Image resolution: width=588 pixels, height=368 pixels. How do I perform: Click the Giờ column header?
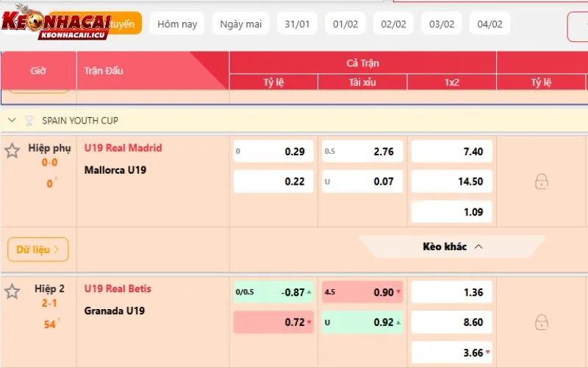point(38,71)
